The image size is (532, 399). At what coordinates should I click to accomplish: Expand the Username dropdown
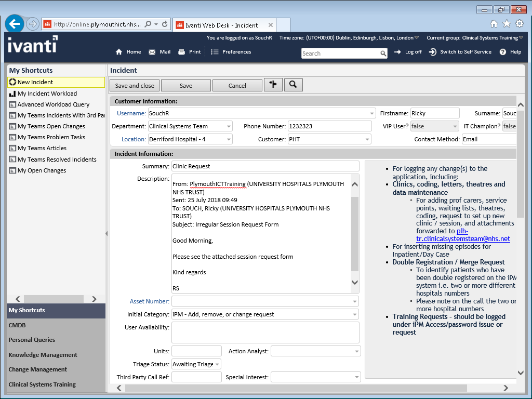[371, 113]
